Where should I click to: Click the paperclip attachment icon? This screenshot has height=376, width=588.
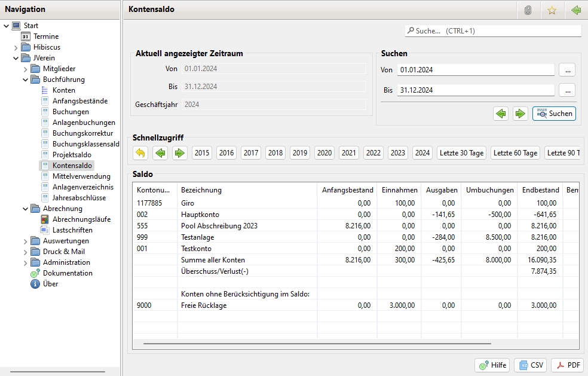pos(528,10)
